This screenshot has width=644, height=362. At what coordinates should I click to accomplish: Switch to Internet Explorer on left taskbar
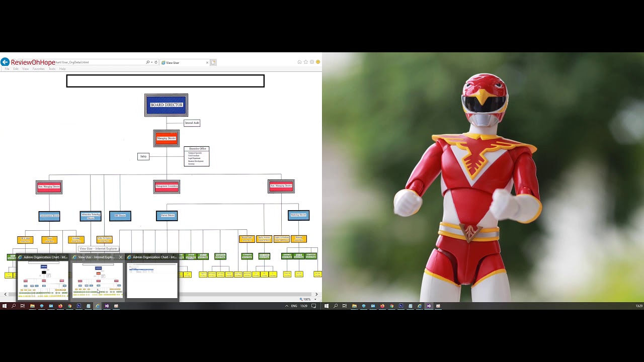point(98,306)
